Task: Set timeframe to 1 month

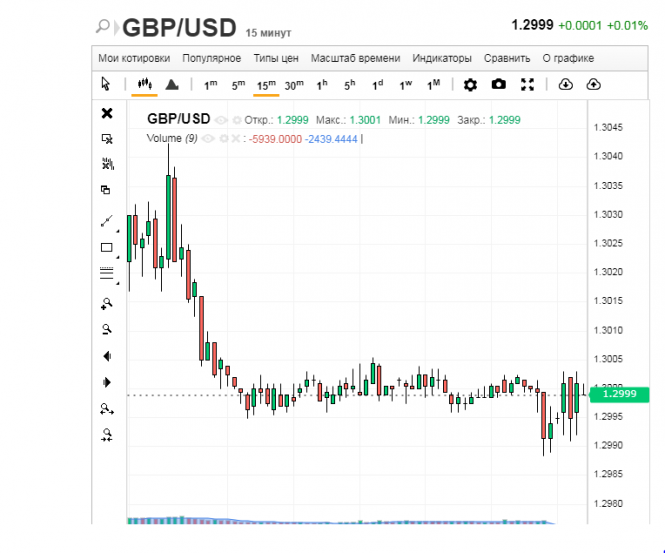Action: 433,85
